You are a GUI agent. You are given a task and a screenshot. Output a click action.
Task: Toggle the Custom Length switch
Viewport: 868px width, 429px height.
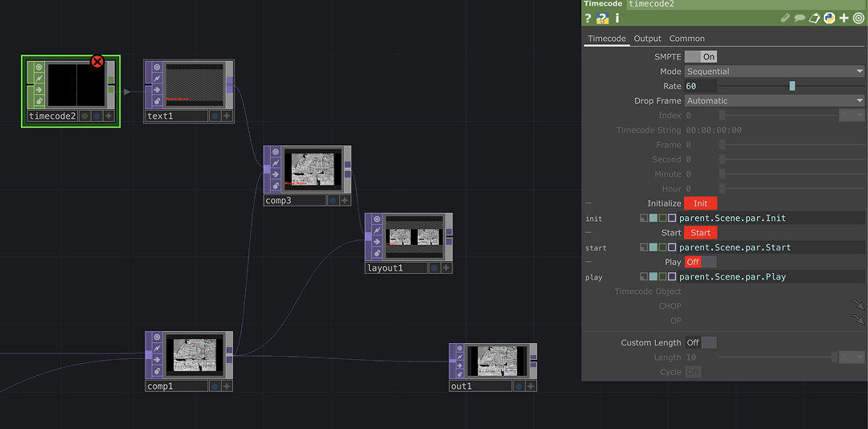(701, 343)
